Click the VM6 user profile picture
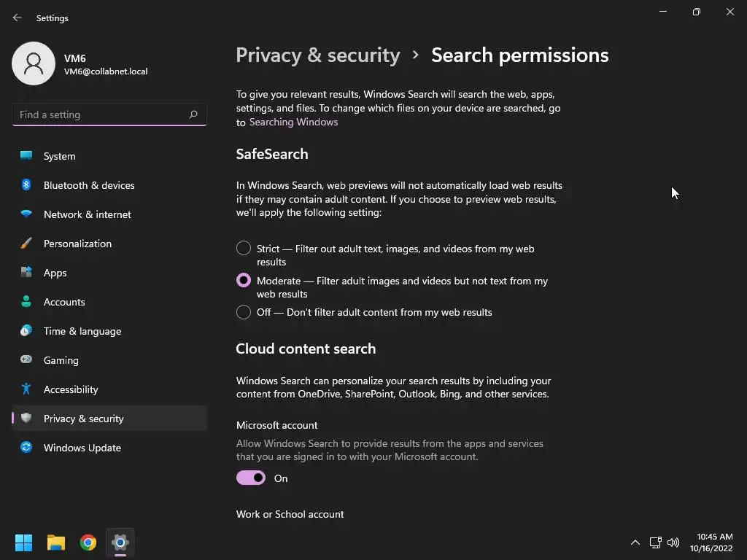 [x=34, y=63]
